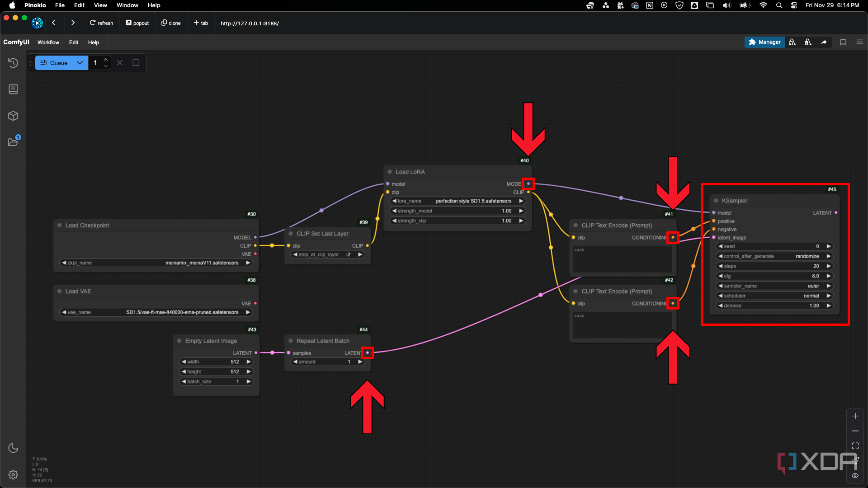Collapse the Empty Latent Image node

point(179,341)
